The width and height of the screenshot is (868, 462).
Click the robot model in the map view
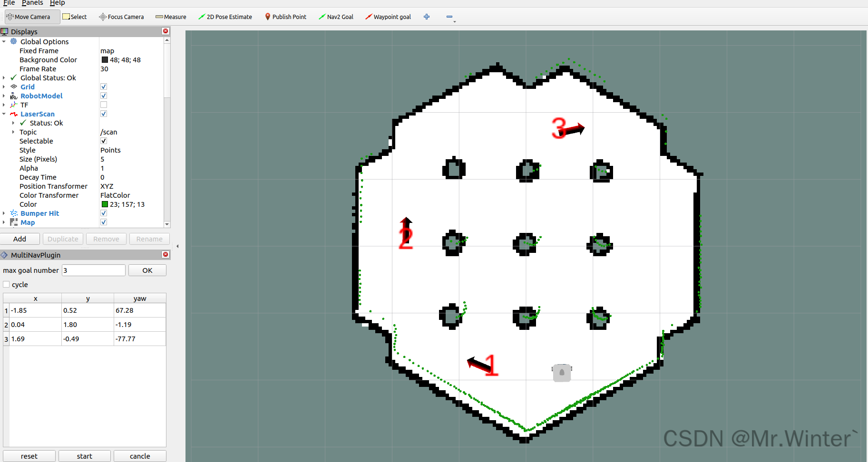tap(562, 372)
